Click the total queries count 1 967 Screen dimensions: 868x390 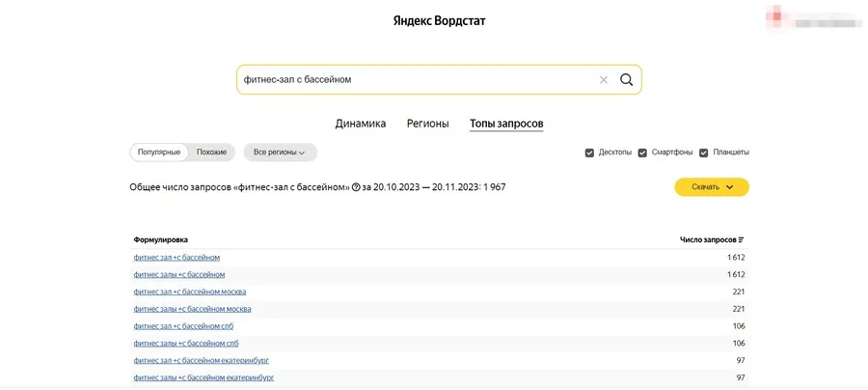click(x=494, y=188)
